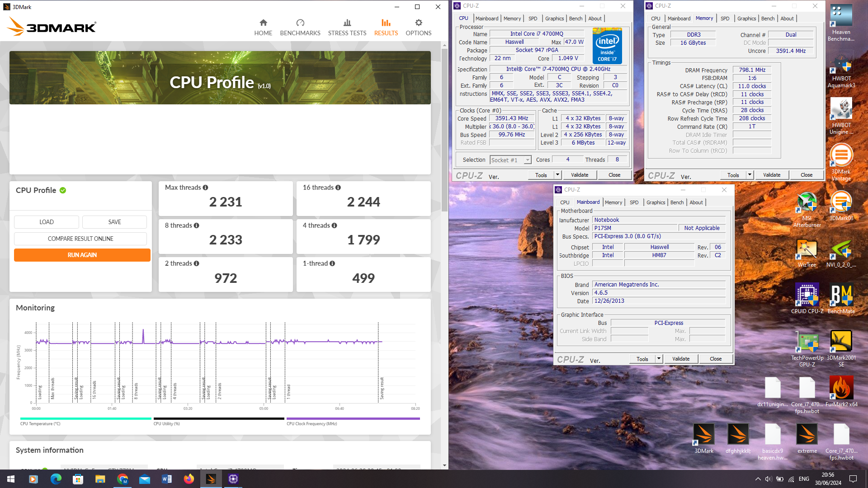Click LOAD button in 3DMark

click(47, 222)
